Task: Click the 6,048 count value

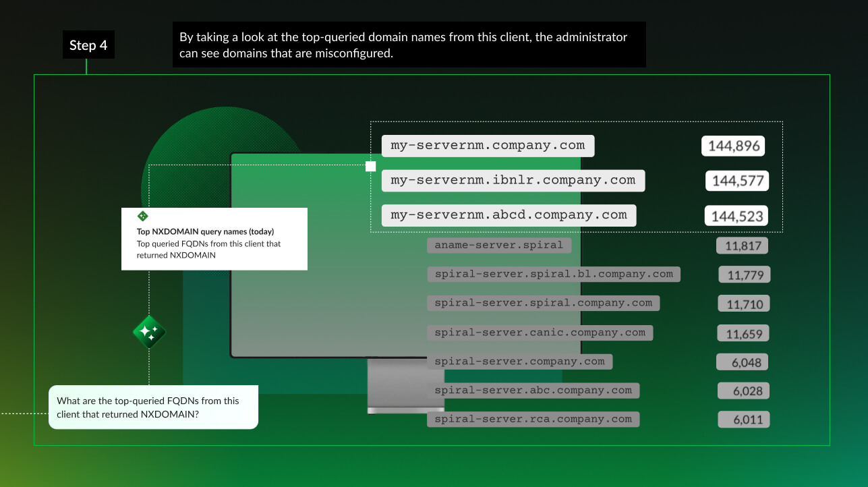Action: [x=743, y=363]
